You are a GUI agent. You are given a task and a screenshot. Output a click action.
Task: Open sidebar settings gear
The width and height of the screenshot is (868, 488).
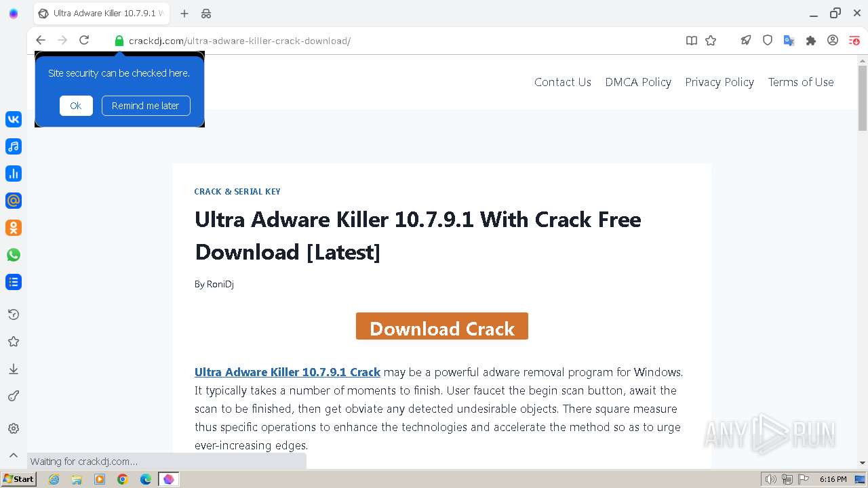pyautogui.click(x=14, y=428)
